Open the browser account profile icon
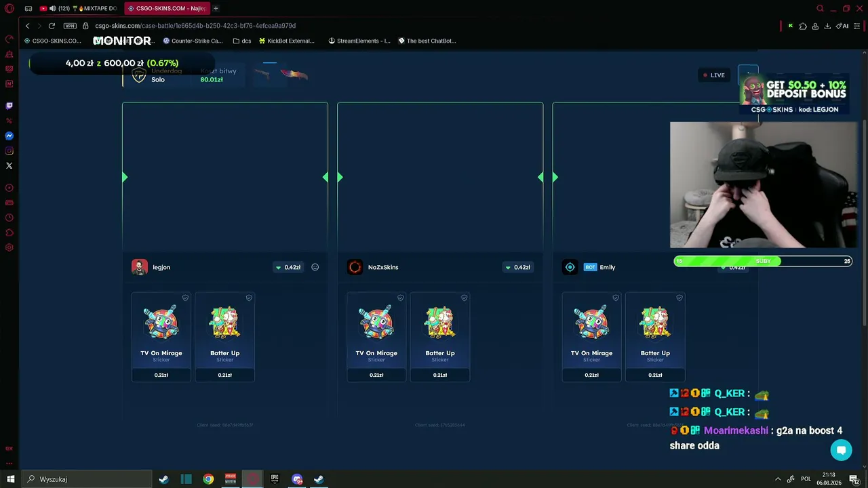The image size is (868, 488). click(x=815, y=26)
